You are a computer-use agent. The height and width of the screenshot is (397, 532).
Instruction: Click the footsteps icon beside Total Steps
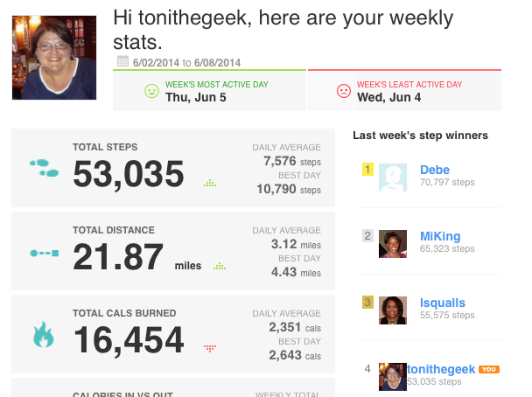pos(44,168)
